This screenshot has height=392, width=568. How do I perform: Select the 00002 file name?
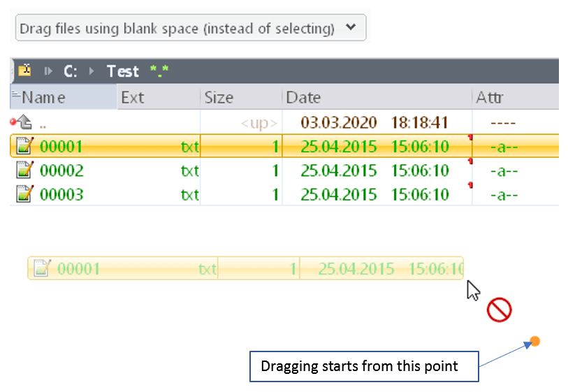click(x=61, y=170)
